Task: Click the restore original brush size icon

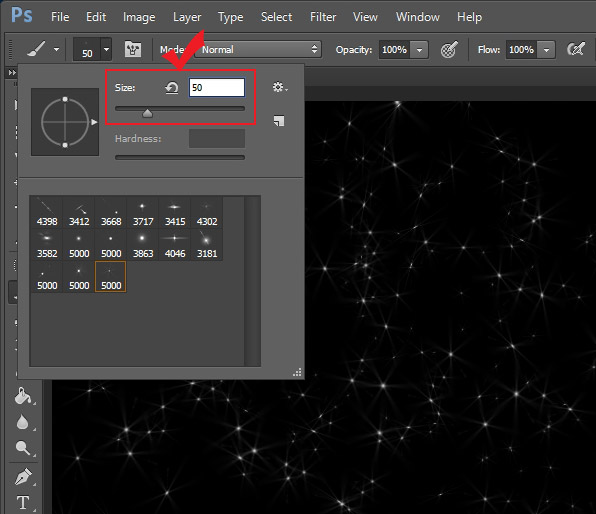Action: pyautogui.click(x=172, y=88)
